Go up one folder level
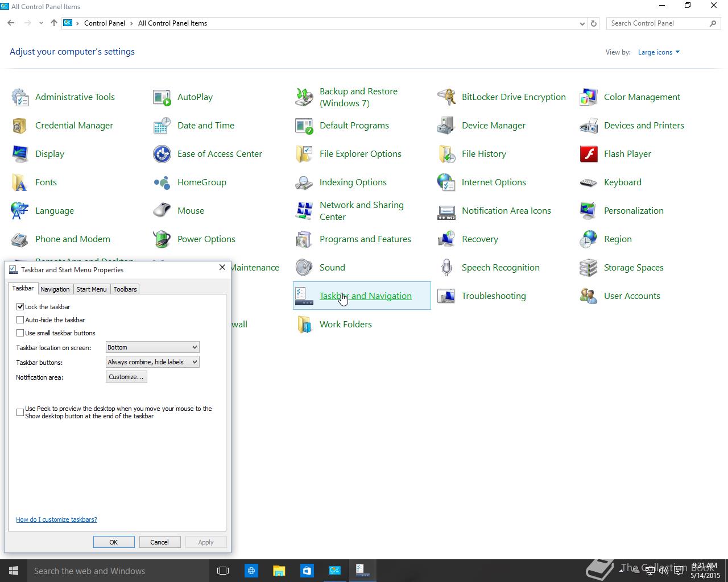The width and height of the screenshot is (728, 582). pyautogui.click(x=54, y=23)
